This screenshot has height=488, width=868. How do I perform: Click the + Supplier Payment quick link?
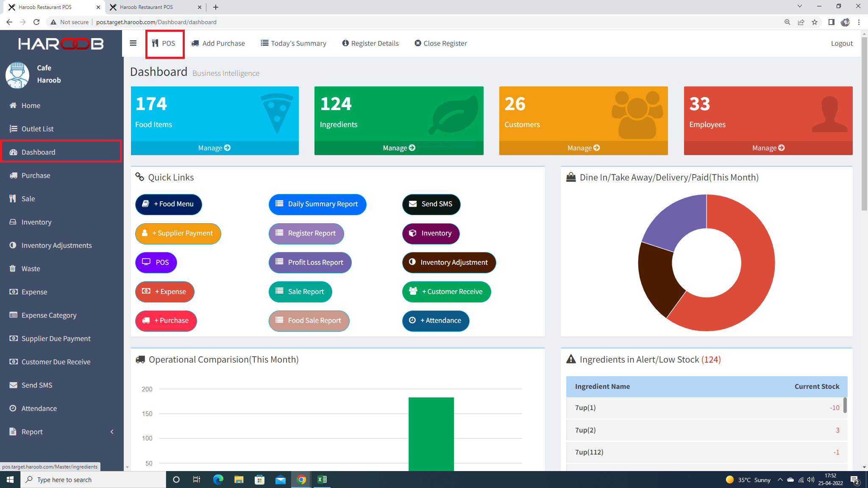(x=178, y=233)
